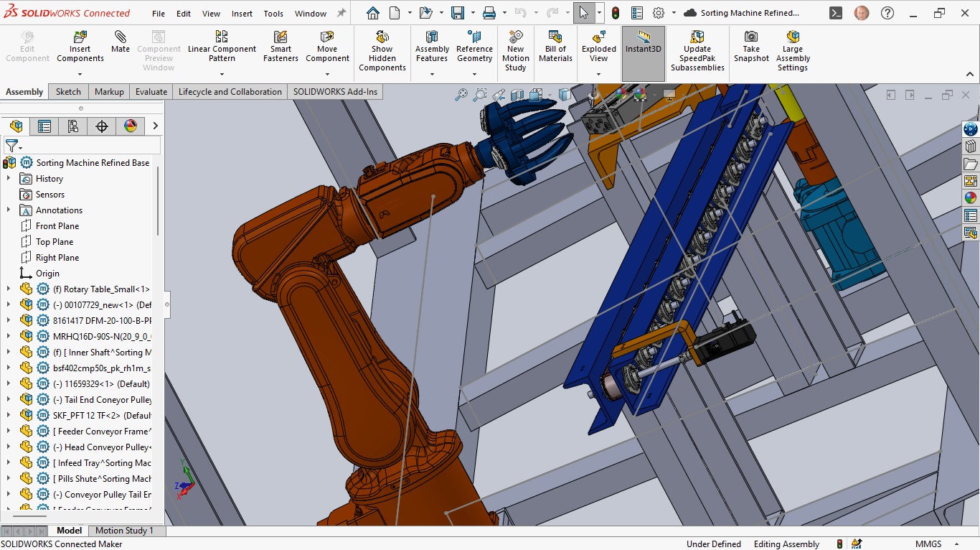Viewport: 980px width, 550px height.
Task: Open the feature tree filter funnel
Action: 12,146
